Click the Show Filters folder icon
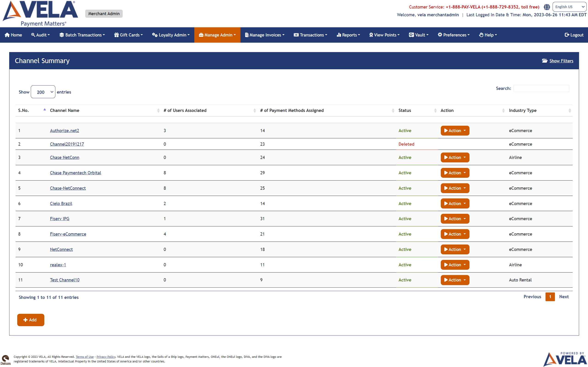 pos(545,61)
